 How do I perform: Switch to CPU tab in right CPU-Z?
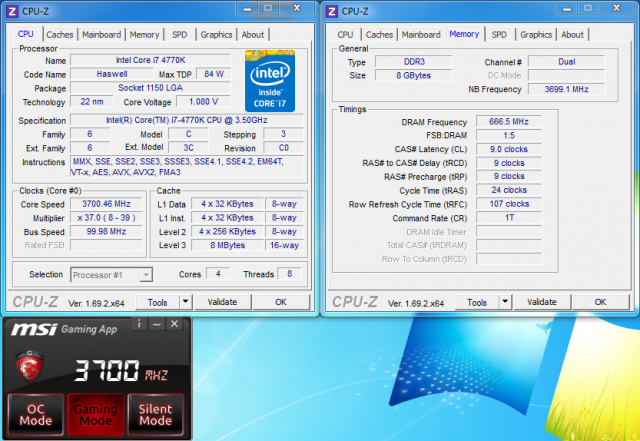coord(345,35)
